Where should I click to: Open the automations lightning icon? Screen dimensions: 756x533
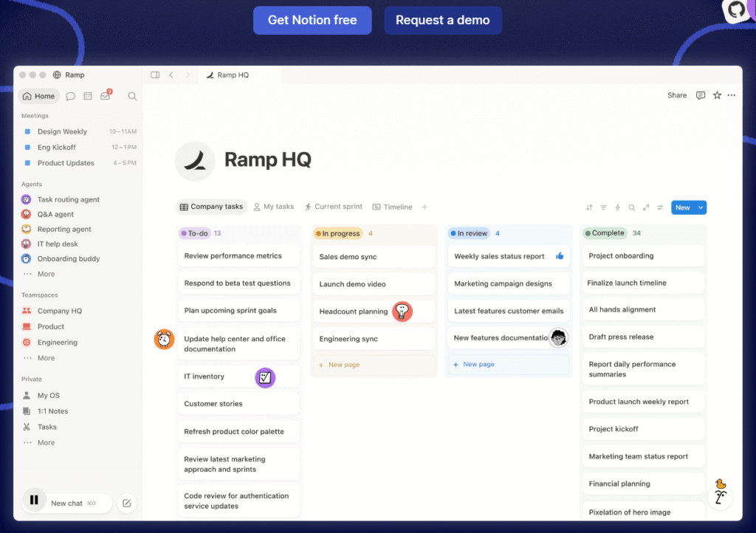pyautogui.click(x=618, y=207)
